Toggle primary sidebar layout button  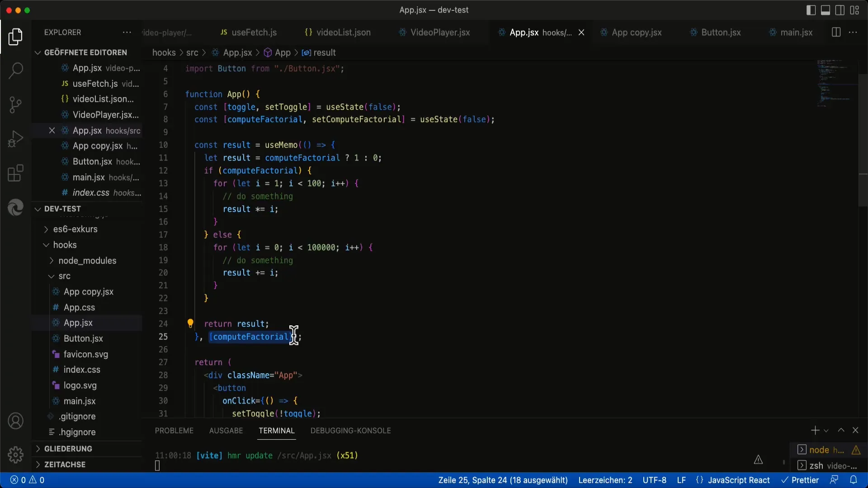click(x=811, y=10)
